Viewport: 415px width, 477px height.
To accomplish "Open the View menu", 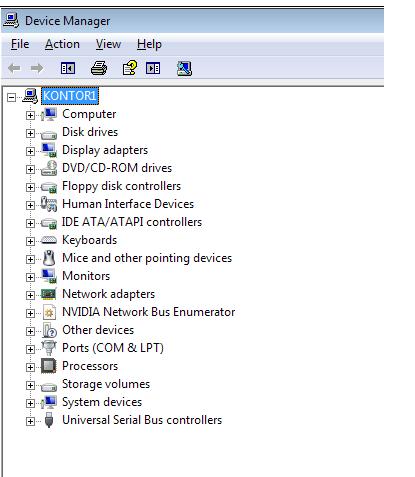I will point(108,44).
